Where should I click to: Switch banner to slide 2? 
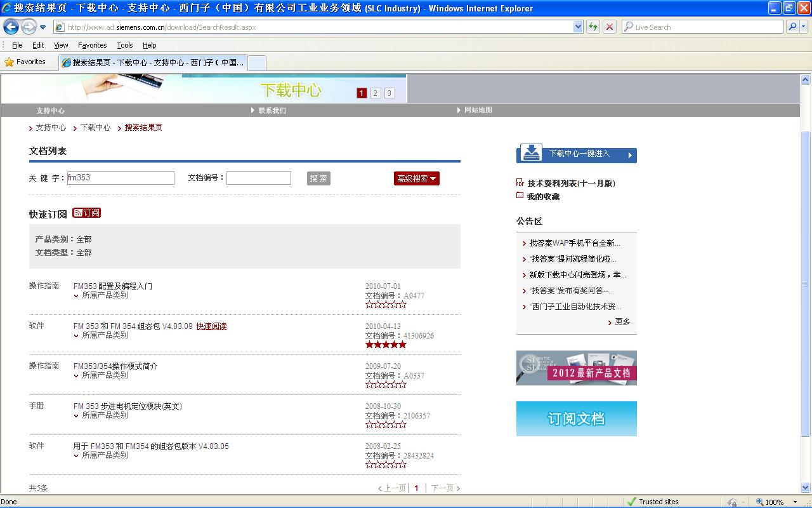tap(376, 93)
